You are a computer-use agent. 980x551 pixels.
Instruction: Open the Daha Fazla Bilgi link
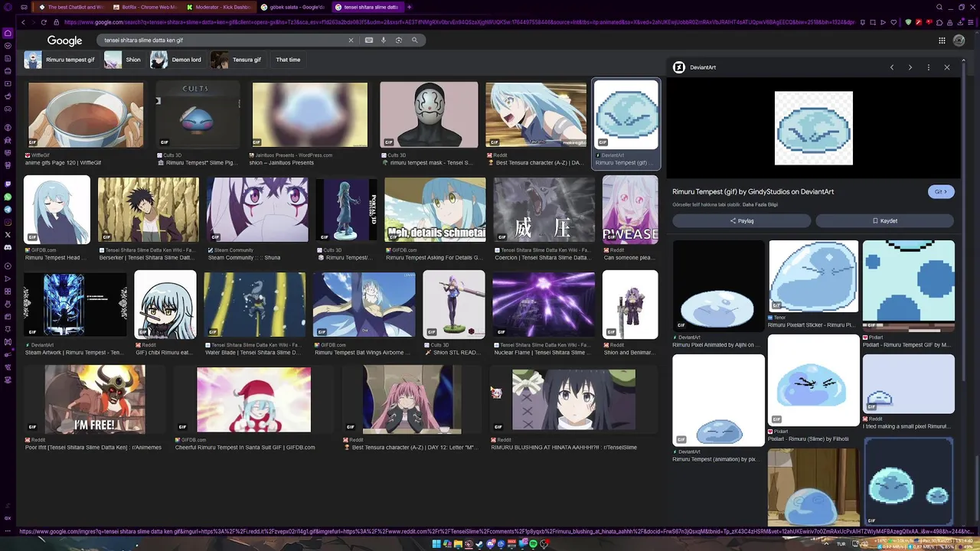click(760, 205)
